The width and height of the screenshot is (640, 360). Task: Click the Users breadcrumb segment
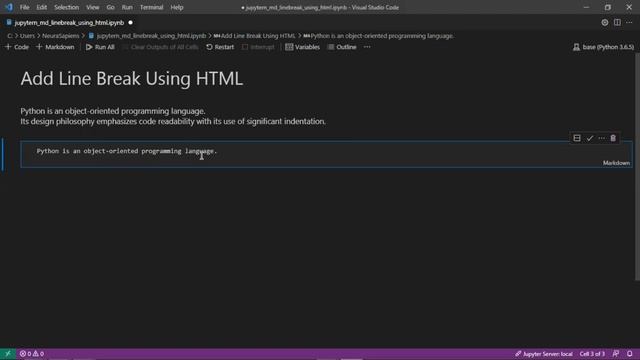(27, 36)
